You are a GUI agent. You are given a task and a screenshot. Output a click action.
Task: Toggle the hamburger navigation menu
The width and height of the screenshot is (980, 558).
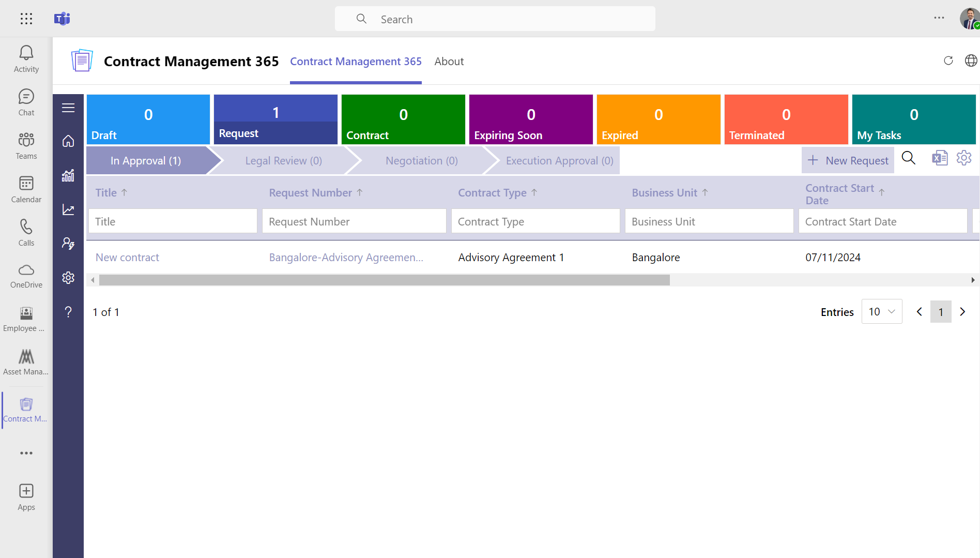pyautogui.click(x=68, y=108)
